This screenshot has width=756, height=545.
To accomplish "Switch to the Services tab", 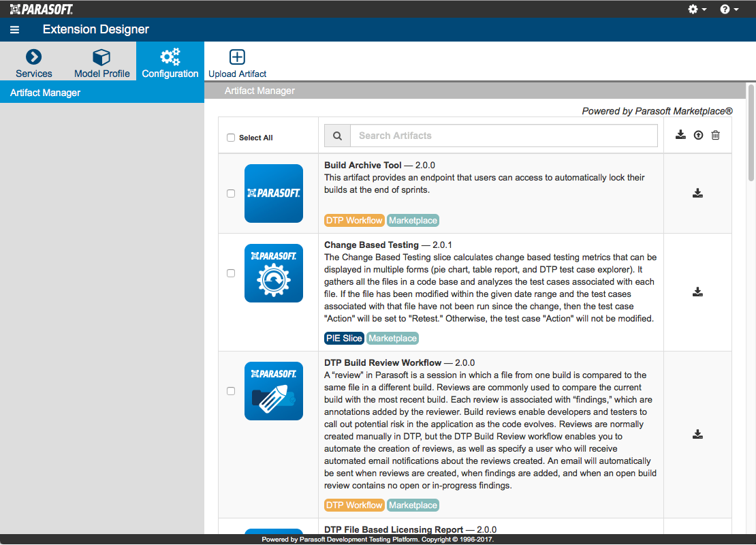I will pyautogui.click(x=34, y=63).
